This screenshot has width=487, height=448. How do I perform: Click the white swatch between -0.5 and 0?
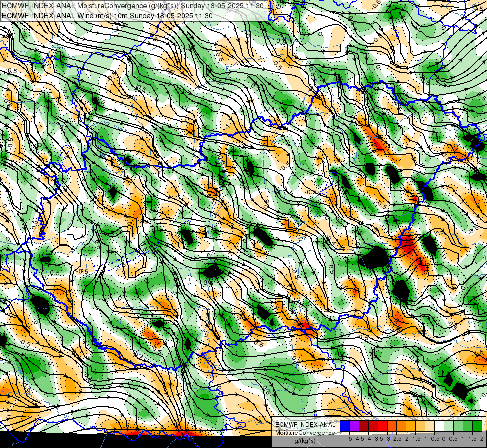439,426
